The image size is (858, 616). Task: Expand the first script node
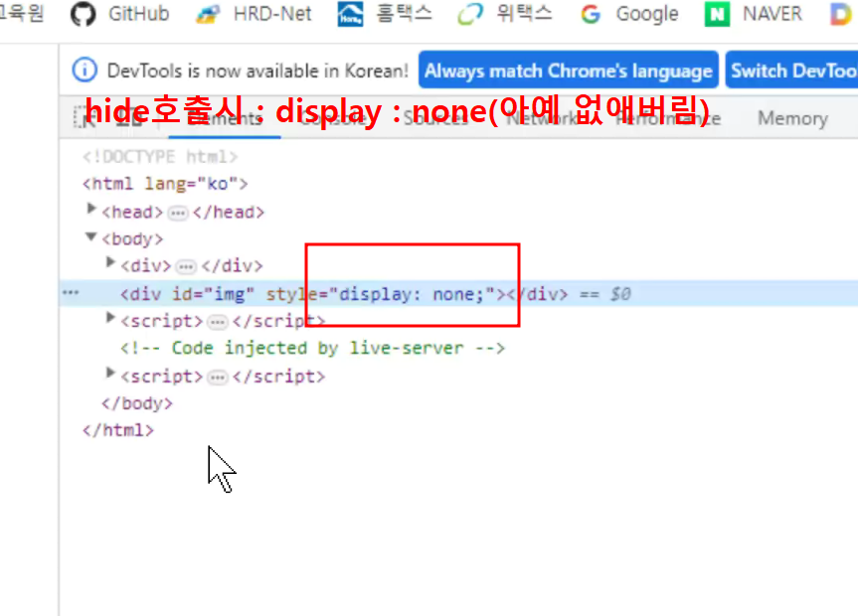(x=110, y=318)
